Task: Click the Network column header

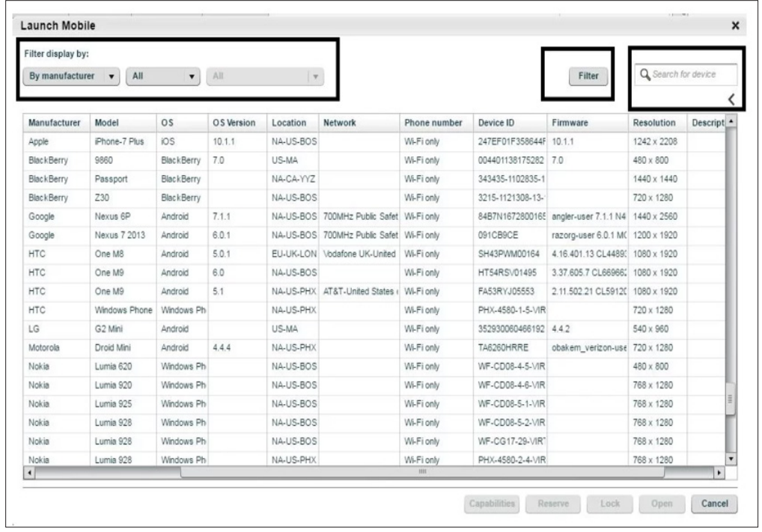Action: [359, 123]
